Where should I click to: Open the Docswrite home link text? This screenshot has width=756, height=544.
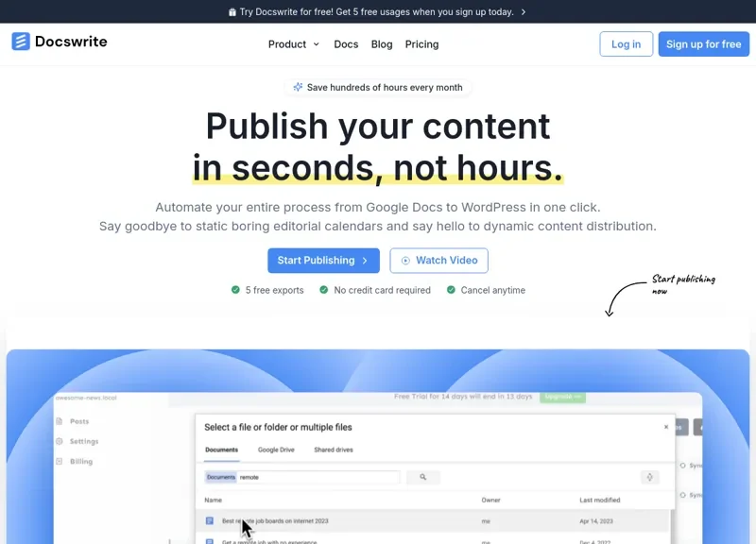coord(71,42)
